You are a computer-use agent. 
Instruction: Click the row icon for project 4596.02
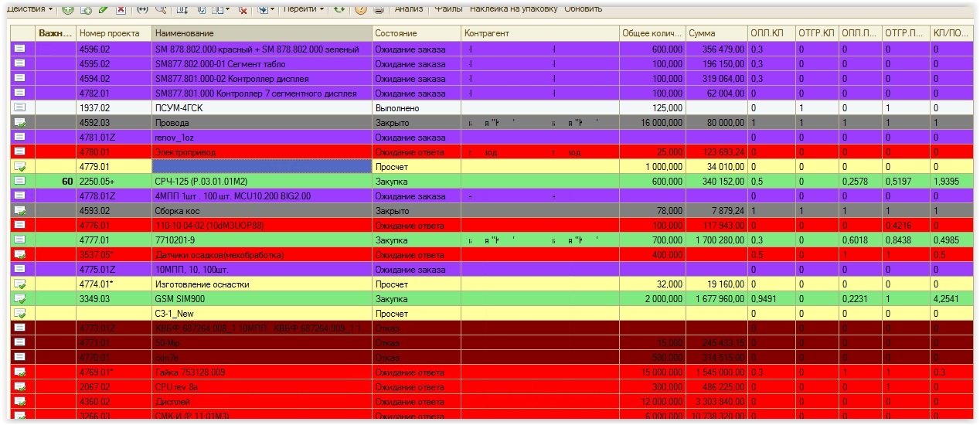click(19, 49)
